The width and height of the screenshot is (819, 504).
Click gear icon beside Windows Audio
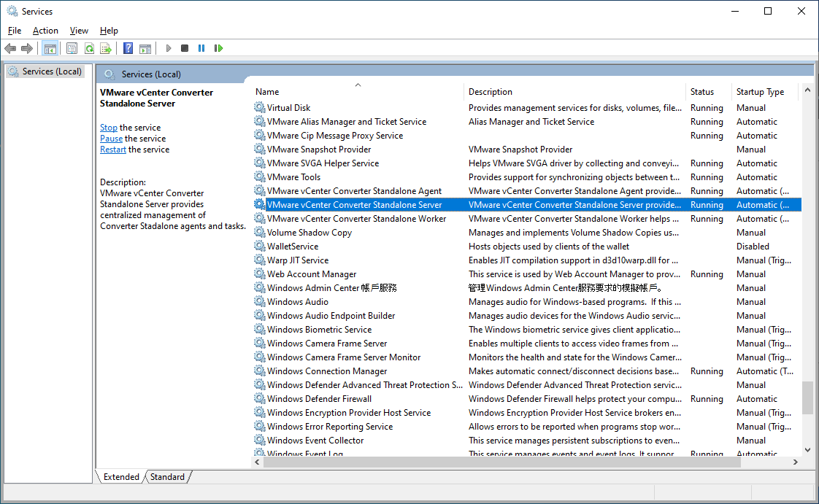(x=260, y=301)
